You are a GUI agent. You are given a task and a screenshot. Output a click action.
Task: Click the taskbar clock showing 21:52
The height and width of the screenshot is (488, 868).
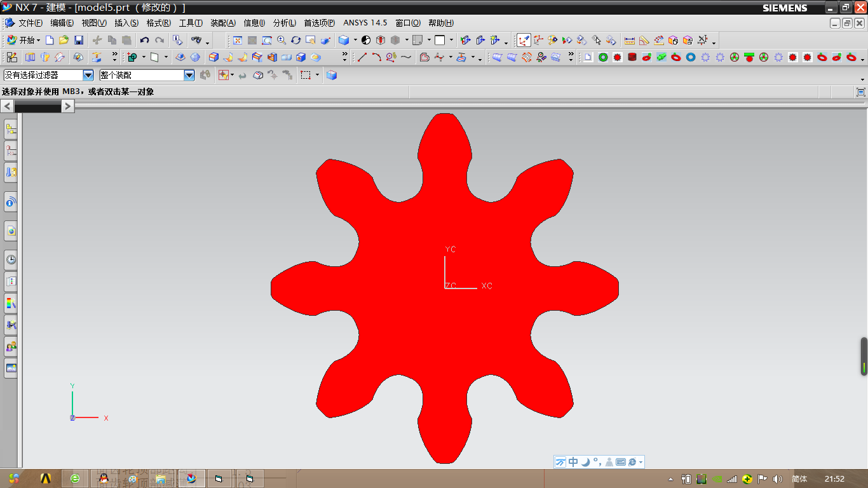(834, 479)
